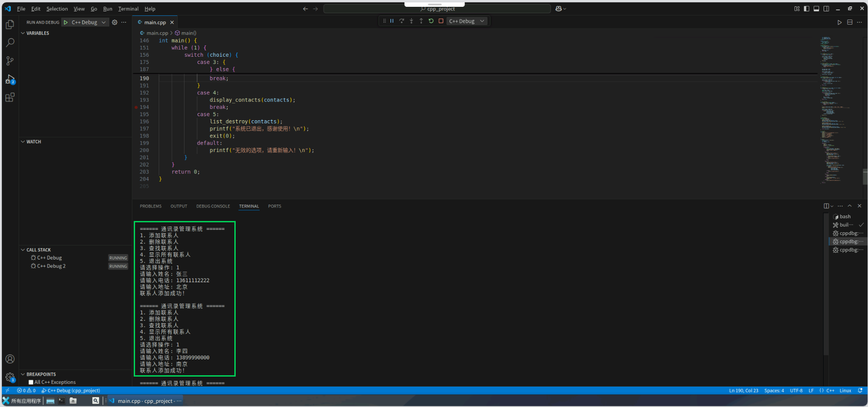Toggle breakpoint on line 194
The height and width of the screenshot is (407, 868).
pos(136,108)
